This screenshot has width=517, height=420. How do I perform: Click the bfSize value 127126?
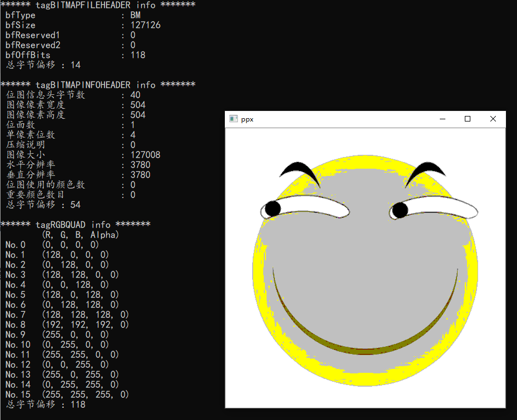pyautogui.click(x=145, y=25)
